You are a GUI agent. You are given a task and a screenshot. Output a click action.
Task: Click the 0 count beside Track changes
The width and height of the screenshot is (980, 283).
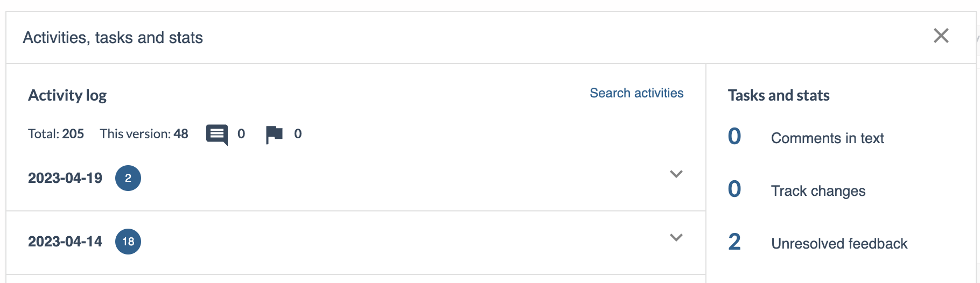click(734, 189)
